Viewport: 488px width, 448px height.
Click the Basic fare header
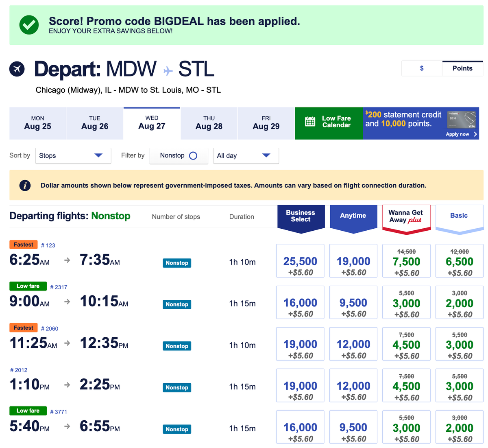coord(460,219)
